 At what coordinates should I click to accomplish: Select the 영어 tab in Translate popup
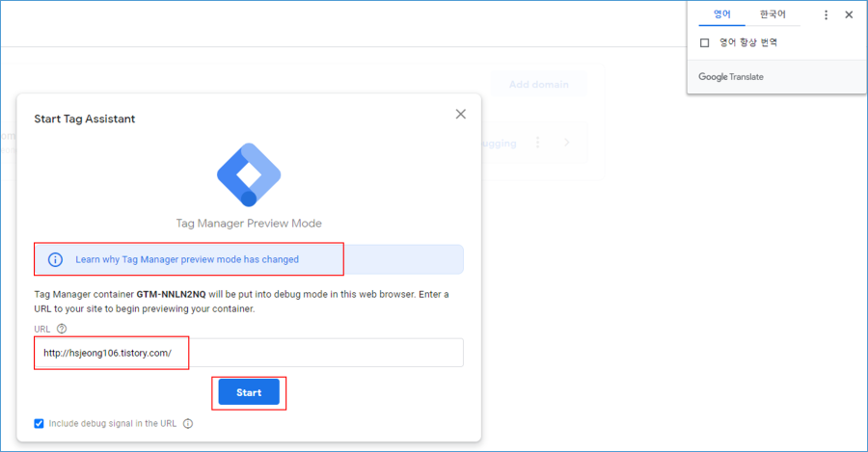(x=721, y=14)
